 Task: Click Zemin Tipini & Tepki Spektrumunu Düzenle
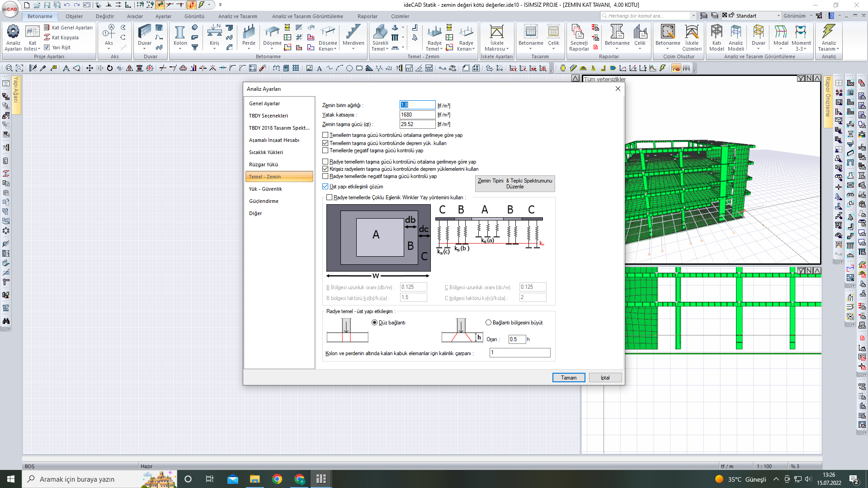(x=514, y=183)
